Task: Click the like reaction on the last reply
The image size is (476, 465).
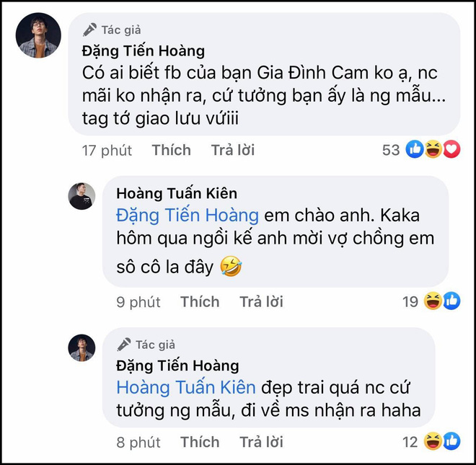Action: [451, 440]
